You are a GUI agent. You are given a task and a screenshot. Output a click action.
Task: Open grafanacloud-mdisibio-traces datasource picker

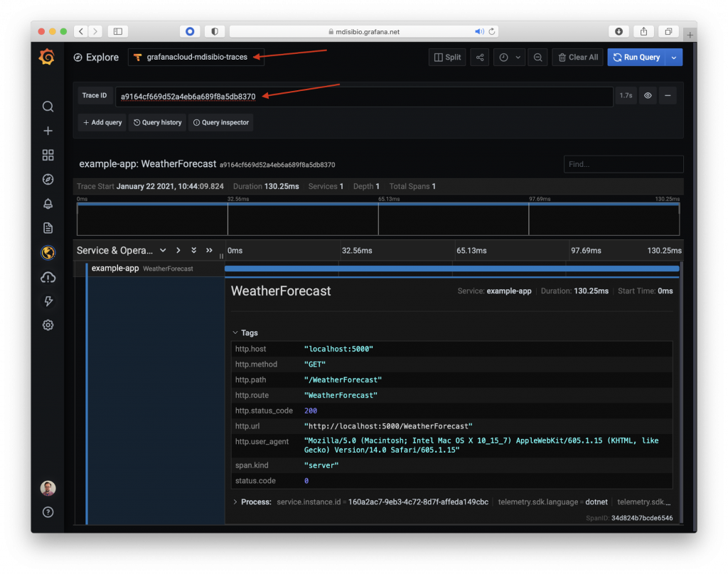tap(196, 57)
